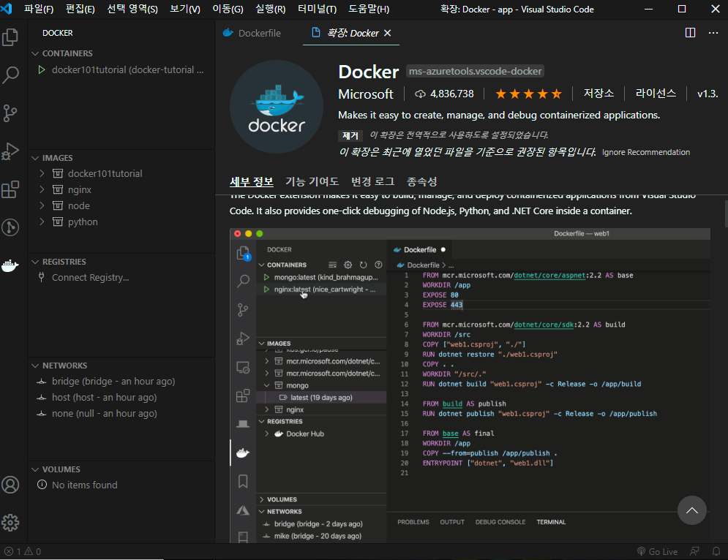The image size is (728, 560).
Task: Click the five-star rating
Action: pyautogui.click(x=528, y=94)
